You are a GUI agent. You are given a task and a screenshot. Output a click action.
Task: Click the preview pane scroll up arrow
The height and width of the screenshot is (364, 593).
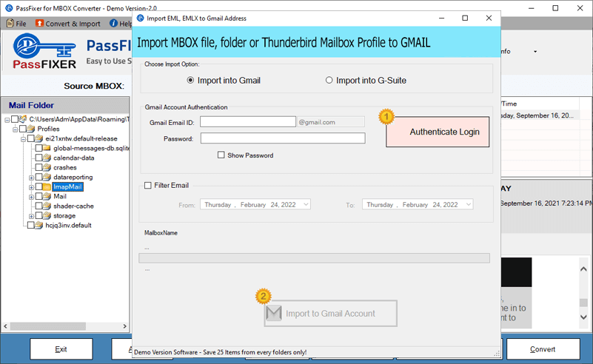[583, 269]
